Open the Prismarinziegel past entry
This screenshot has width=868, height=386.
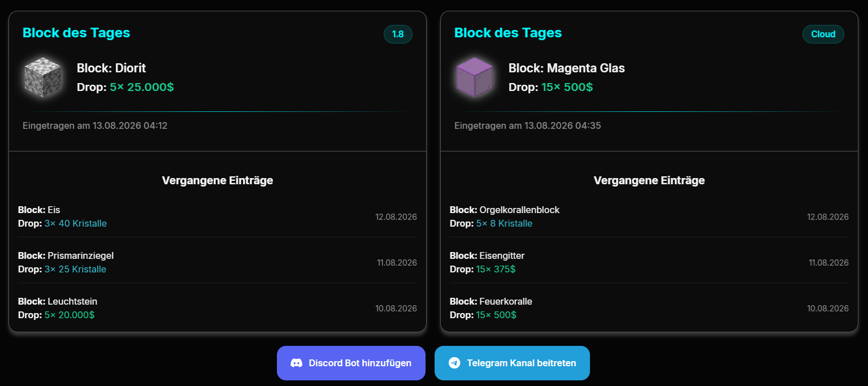[x=218, y=262]
